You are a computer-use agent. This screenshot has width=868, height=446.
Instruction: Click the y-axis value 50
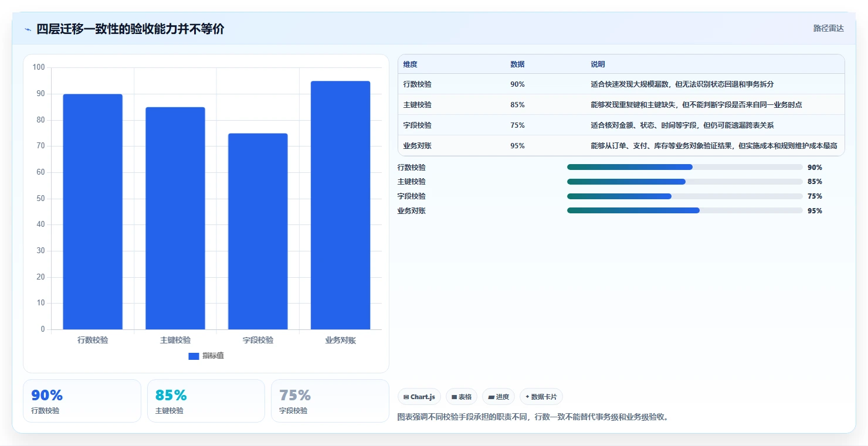click(x=40, y=199)
